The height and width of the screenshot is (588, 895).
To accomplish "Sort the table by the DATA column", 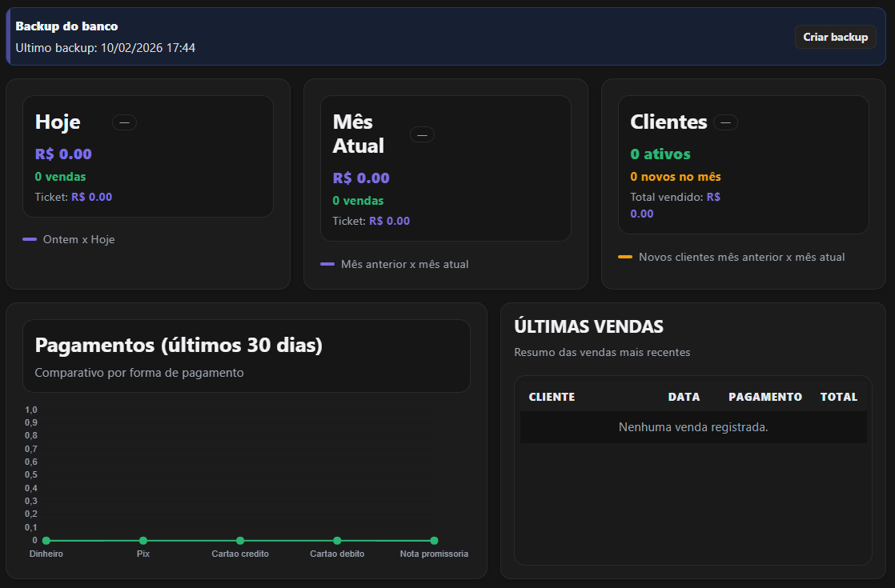I will (x=686, y=396).
